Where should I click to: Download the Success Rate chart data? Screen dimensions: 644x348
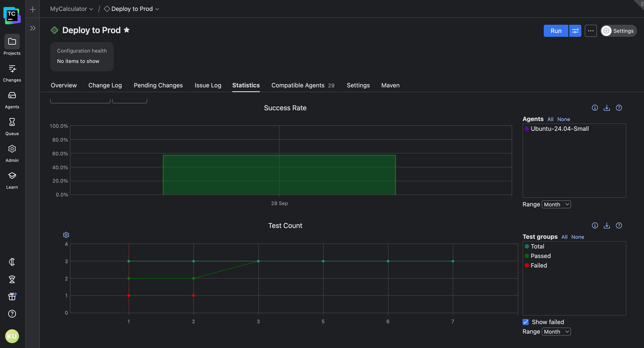[x=607, y=108]
